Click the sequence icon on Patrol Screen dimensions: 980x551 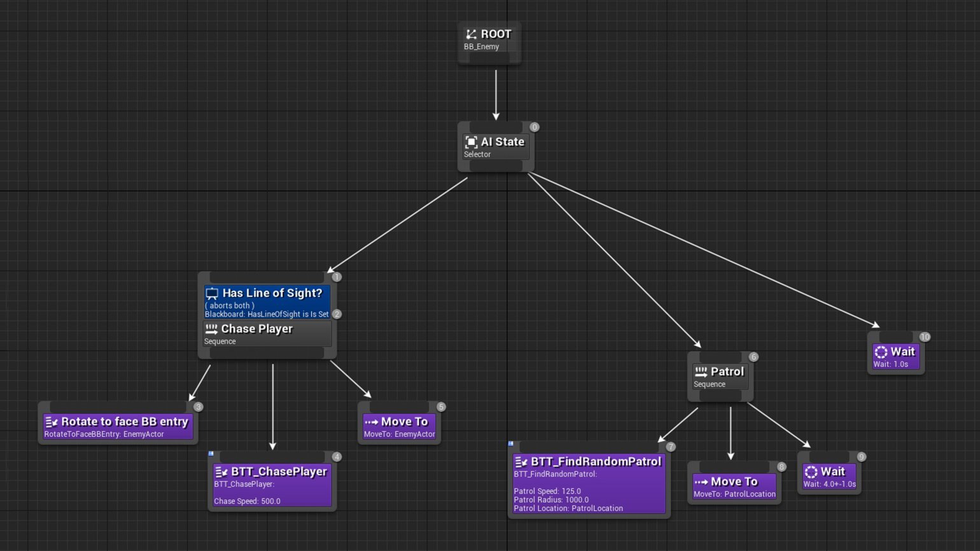[701, 372]
